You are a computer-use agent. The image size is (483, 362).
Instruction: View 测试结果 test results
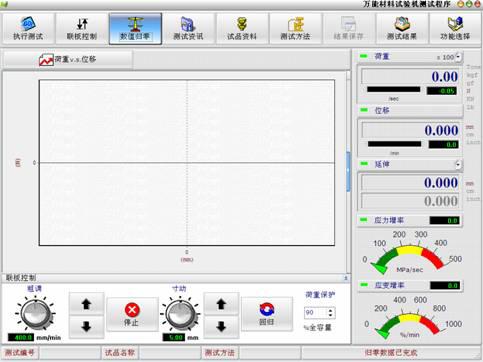coord(402,29)
